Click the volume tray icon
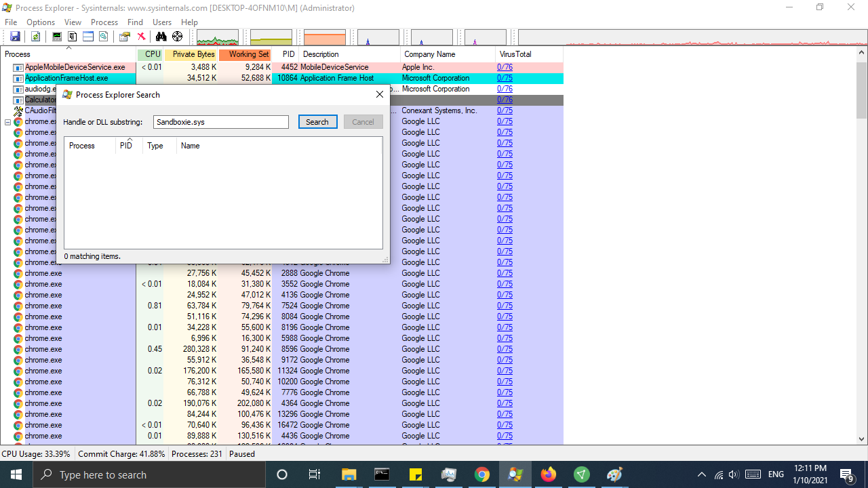 click(733, 474)
